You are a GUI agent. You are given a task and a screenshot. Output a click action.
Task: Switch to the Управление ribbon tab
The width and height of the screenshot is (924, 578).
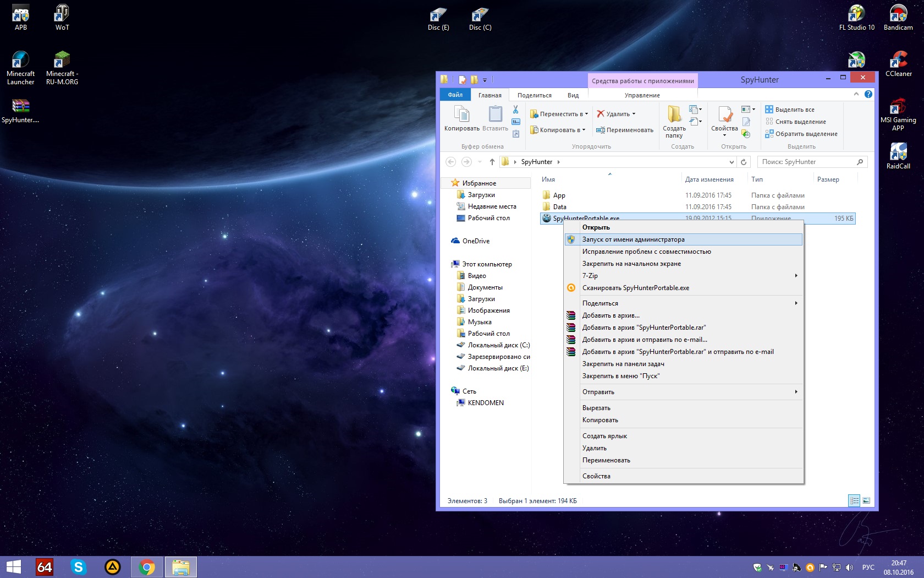pos(642,95)
